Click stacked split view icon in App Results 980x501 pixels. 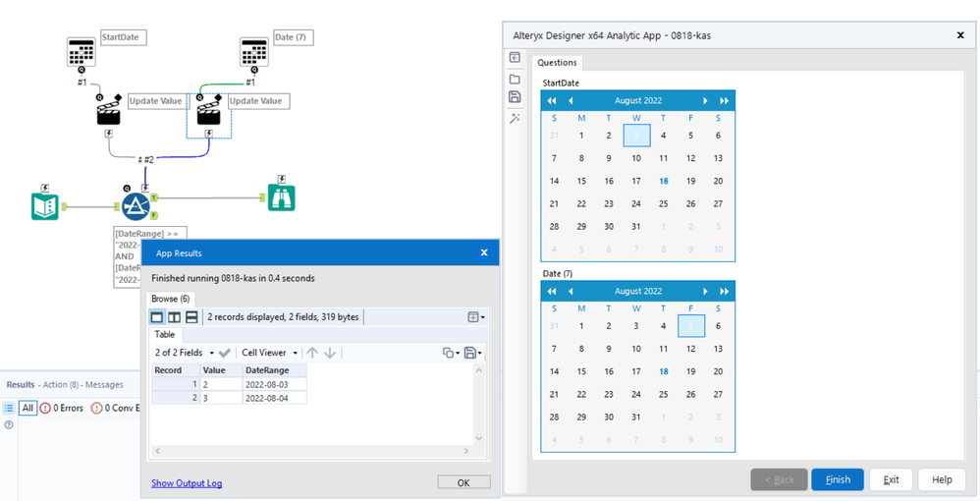click(191, 317)
